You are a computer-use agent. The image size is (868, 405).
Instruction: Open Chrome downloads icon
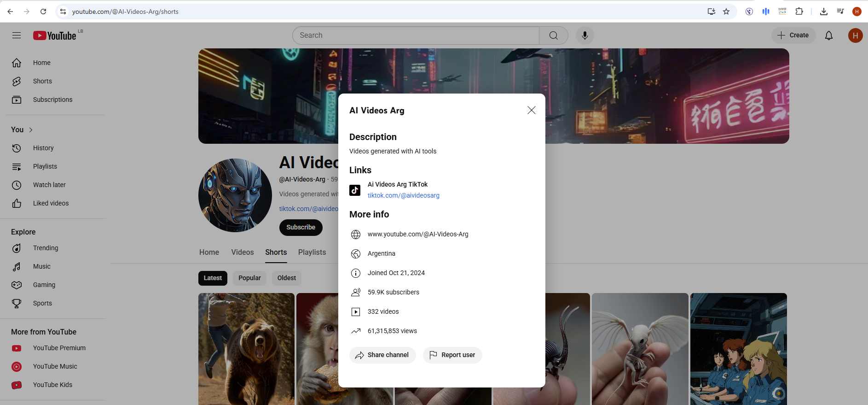coord(823,12)
